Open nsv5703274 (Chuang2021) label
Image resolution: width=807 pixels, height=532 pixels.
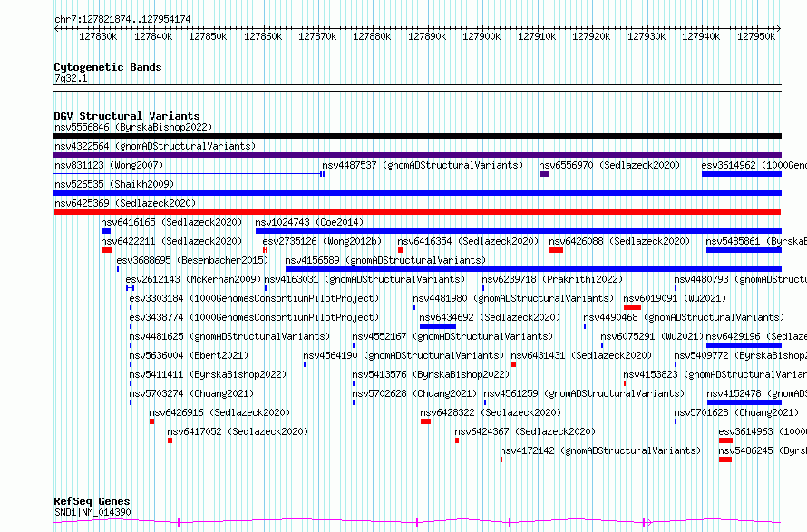coord(191,393)
